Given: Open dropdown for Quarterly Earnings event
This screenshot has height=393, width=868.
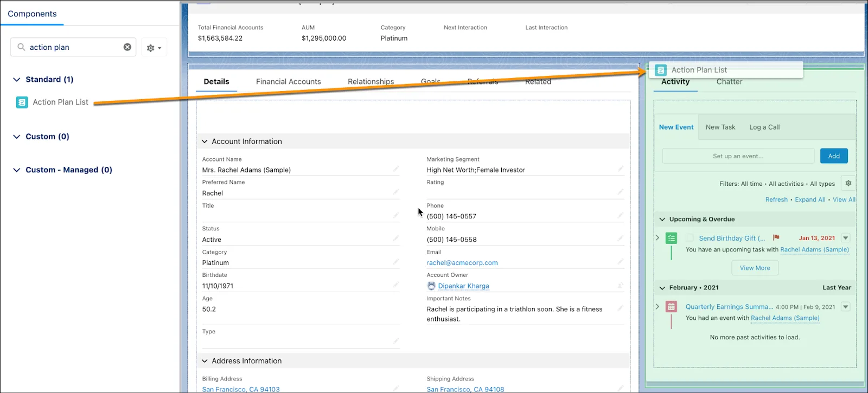Looking at the screenshot, I should coord(845,307).
